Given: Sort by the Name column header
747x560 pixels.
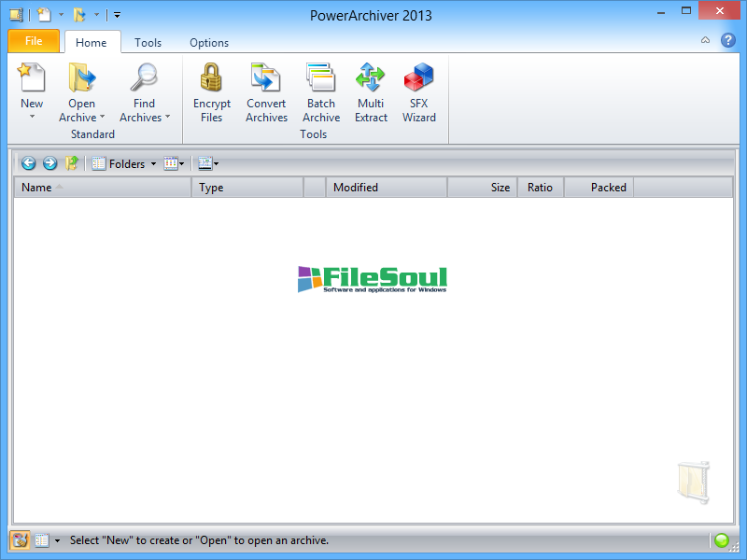Looking at the screenshot, I should (x=103, y=188).
